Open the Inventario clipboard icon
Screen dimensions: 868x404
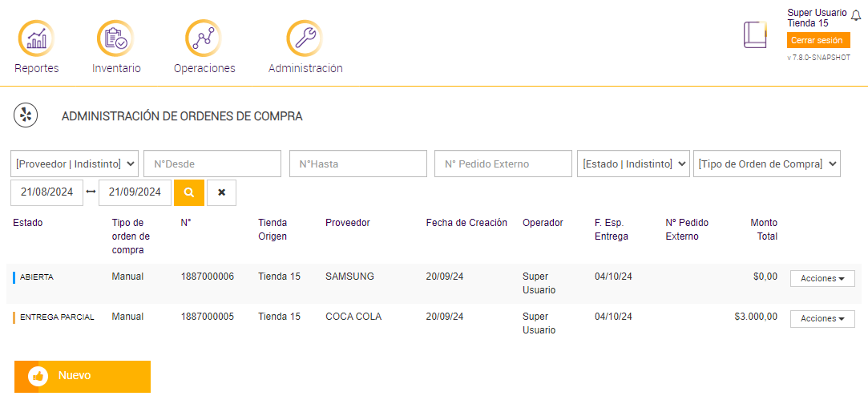tap(115, 38)
